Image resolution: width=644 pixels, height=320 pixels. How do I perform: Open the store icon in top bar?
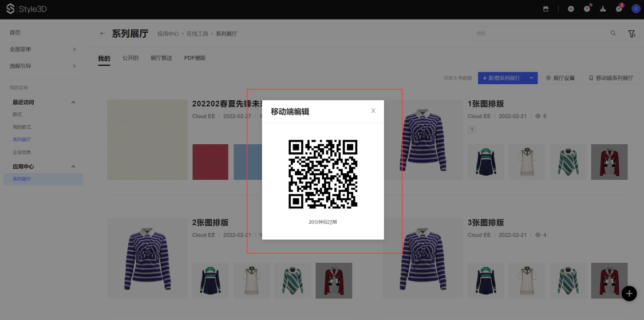click(546, 9)
